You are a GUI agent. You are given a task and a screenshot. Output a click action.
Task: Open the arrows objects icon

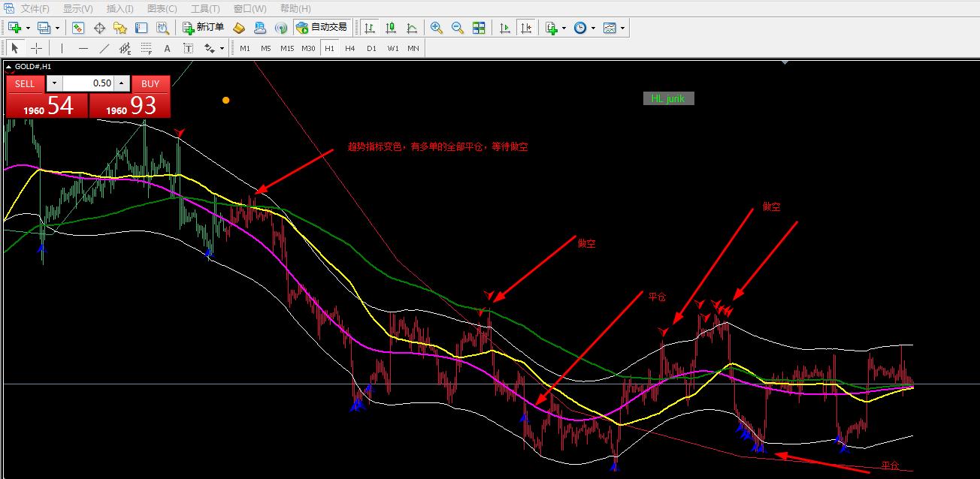click(210, 48)
